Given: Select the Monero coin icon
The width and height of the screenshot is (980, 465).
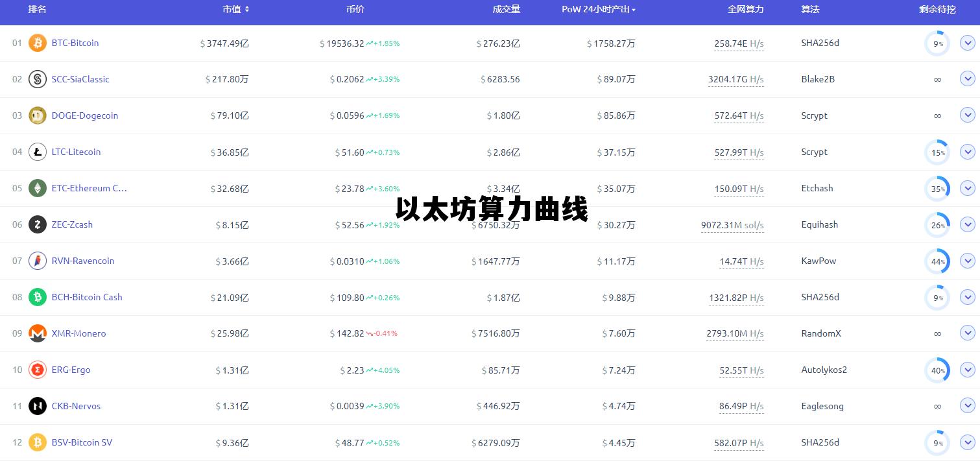Looking at the screenshot, I should [37, 333].
